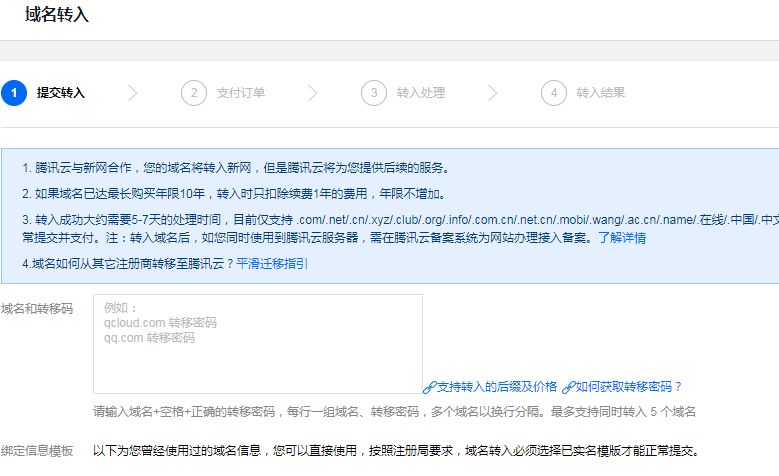Select the 提交转入 step label
The image size is (779, 476).
(x=61, y=93)
